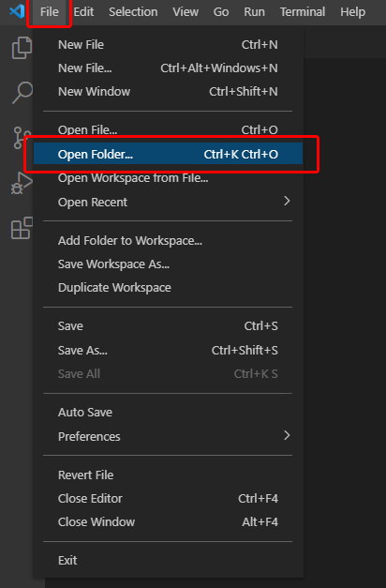Choose Open Folder... menu entry

(x=168, y=154)
